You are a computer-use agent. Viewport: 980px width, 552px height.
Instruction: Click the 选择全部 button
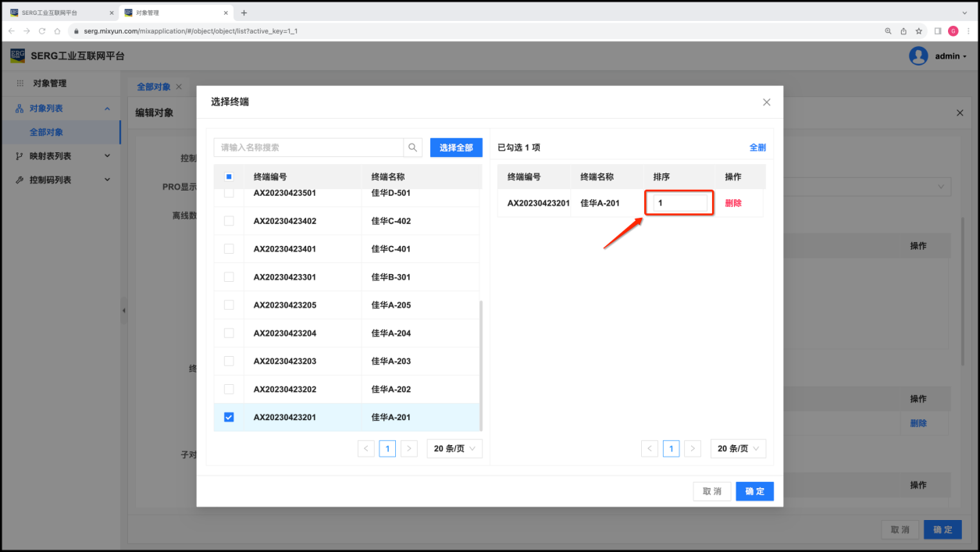pyautogui.click(x=456, y=148)
